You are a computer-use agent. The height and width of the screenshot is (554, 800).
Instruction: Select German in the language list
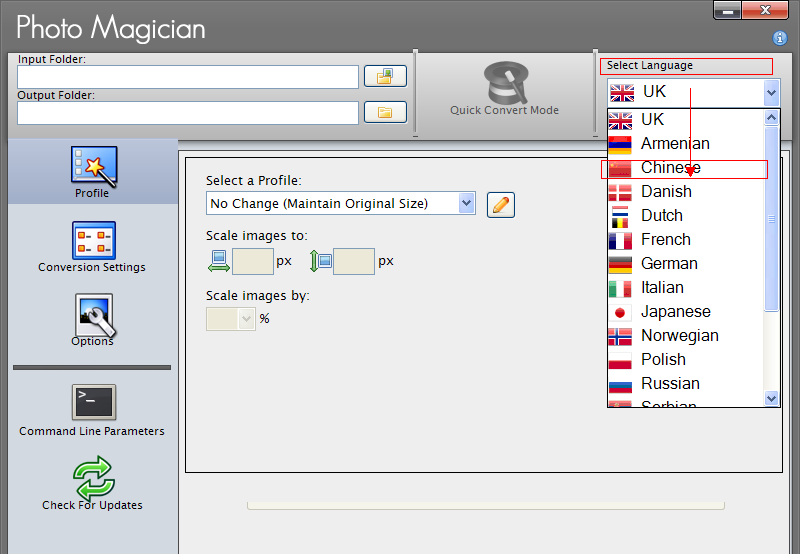669,264
